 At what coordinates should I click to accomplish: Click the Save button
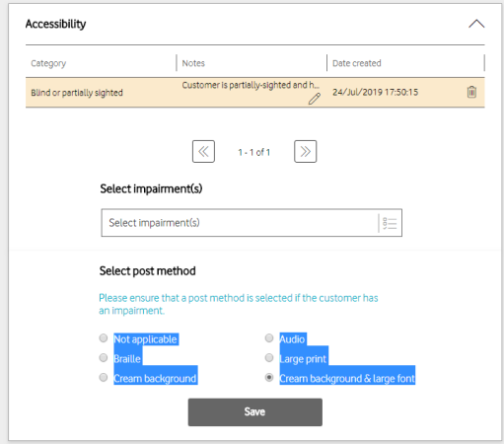pyautogui.click(x=255, y=412)
